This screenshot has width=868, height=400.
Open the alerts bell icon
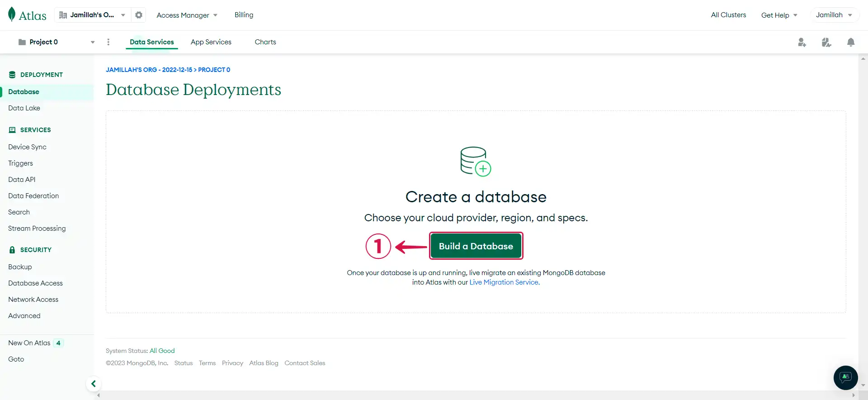coord(851,42)
